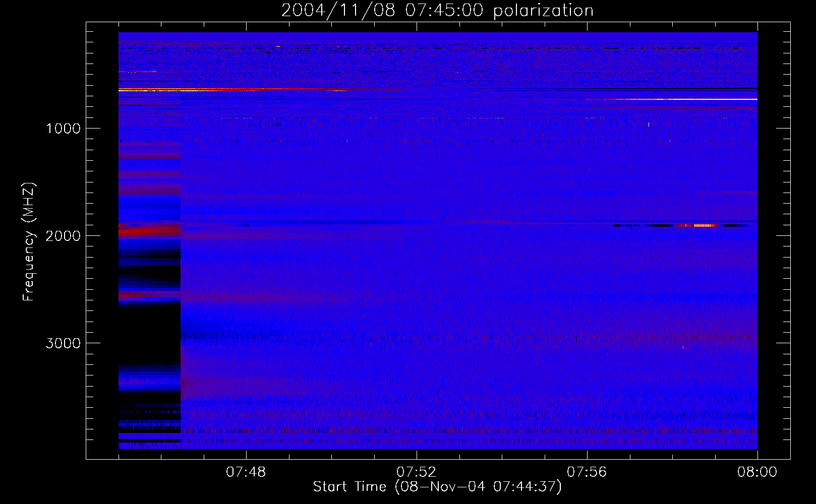Click the plot title '2004/11/08 07:45:00 polarization'
The height and width of the screenshot is (504, 816).
437,11
